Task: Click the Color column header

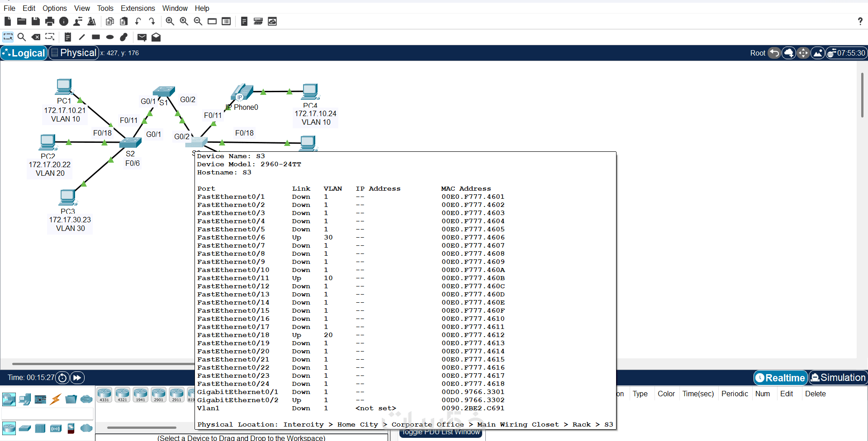Action: (666, 394)
